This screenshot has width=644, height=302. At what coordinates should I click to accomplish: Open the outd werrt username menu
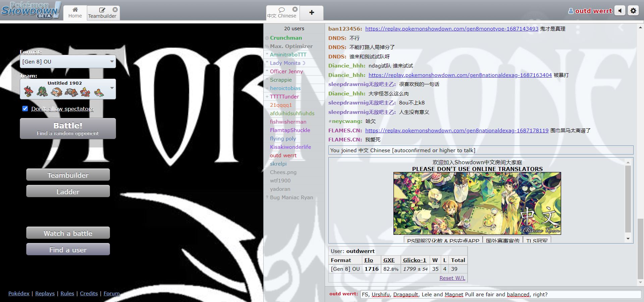click(590, 11)
